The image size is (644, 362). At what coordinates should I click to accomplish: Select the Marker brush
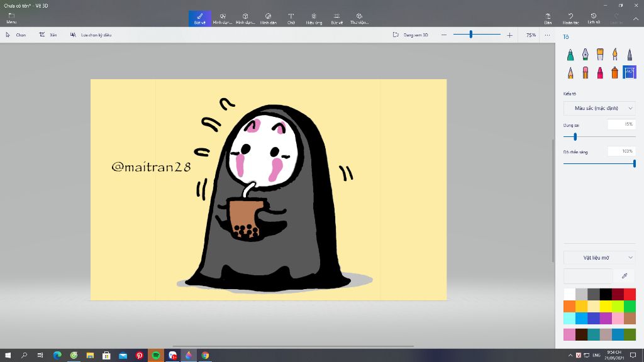coord(570,55)
